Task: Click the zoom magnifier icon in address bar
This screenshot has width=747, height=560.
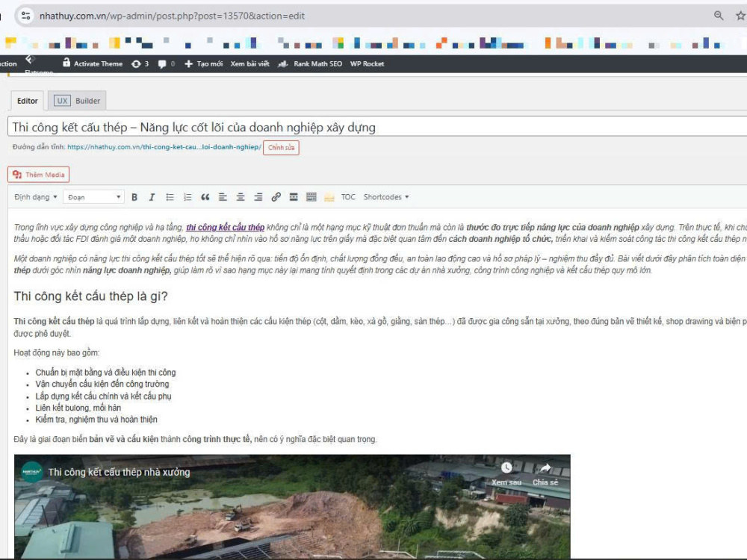Action: (x=719, y=16)
